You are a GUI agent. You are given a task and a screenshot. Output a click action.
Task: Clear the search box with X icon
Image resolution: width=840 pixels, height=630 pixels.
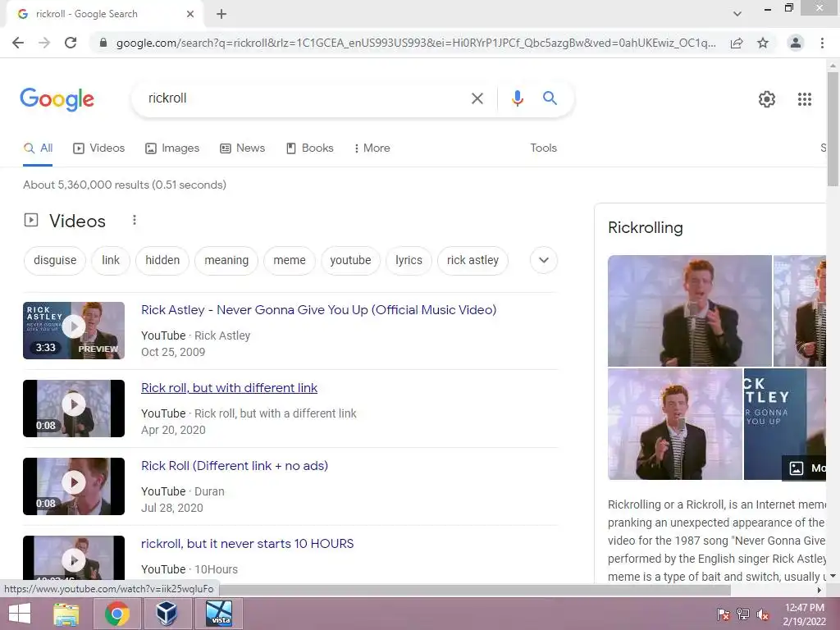[x=477, y=98]
